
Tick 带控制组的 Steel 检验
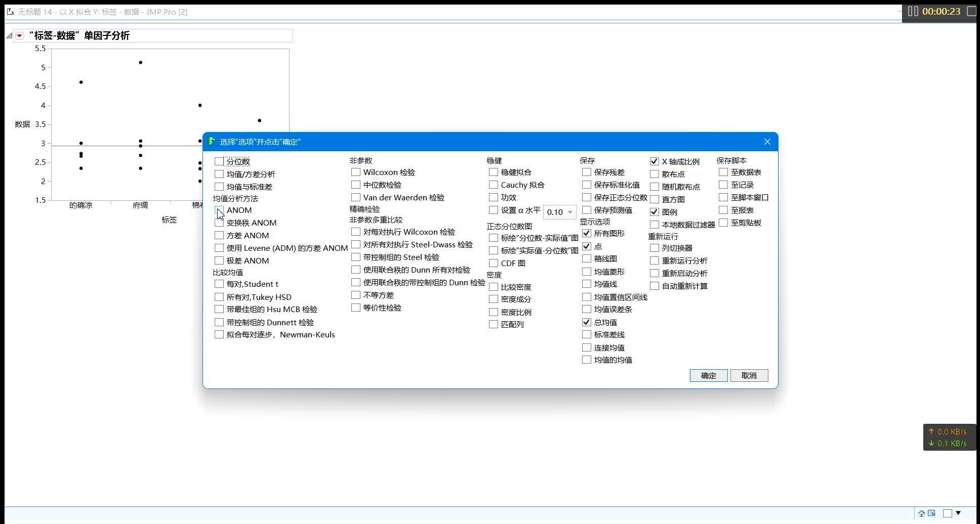[356, 257]
